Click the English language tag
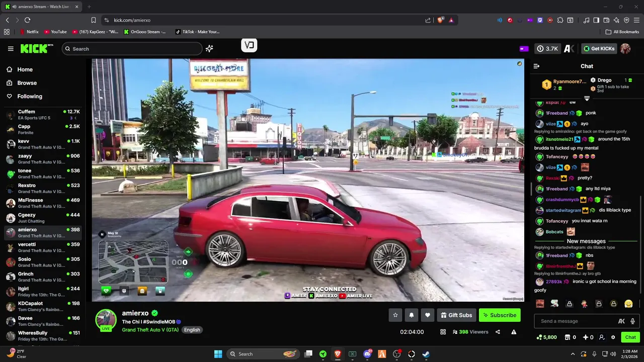The width and height of the screenshot is (644, 362). coord(192,330)
